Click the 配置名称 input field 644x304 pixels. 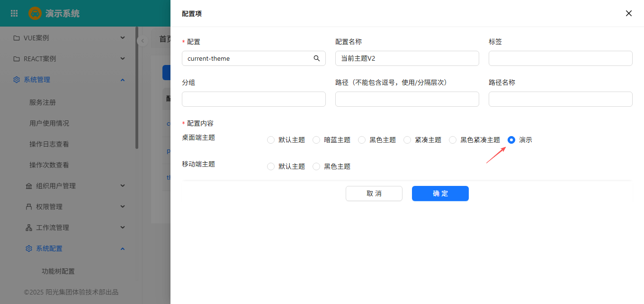point(407,58)
